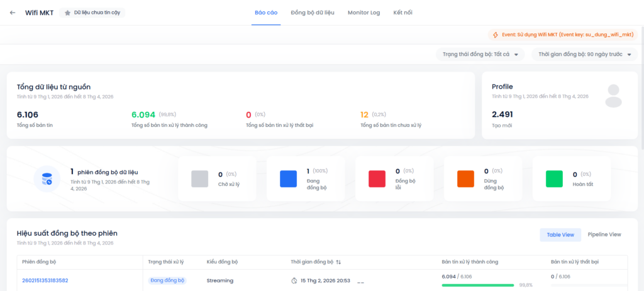This screenshot has height=291, width=644.
Task: Open the Kết nối tab
Action: point(403,13)
